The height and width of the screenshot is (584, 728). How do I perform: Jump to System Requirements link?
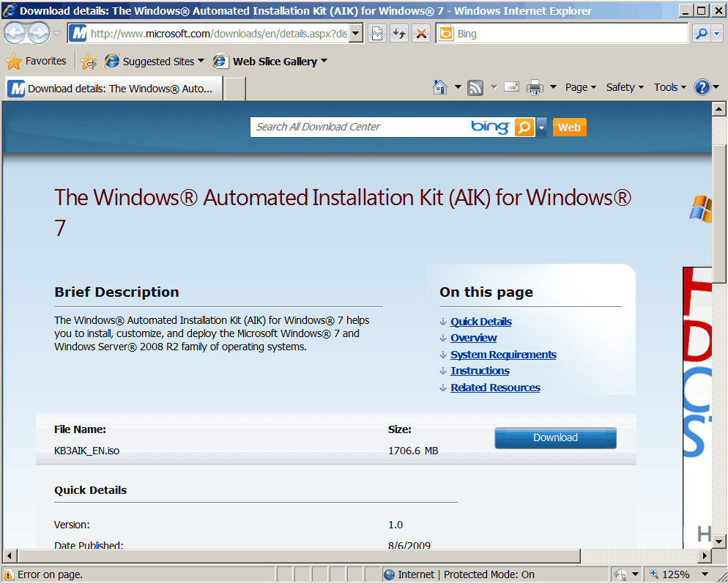503,355
